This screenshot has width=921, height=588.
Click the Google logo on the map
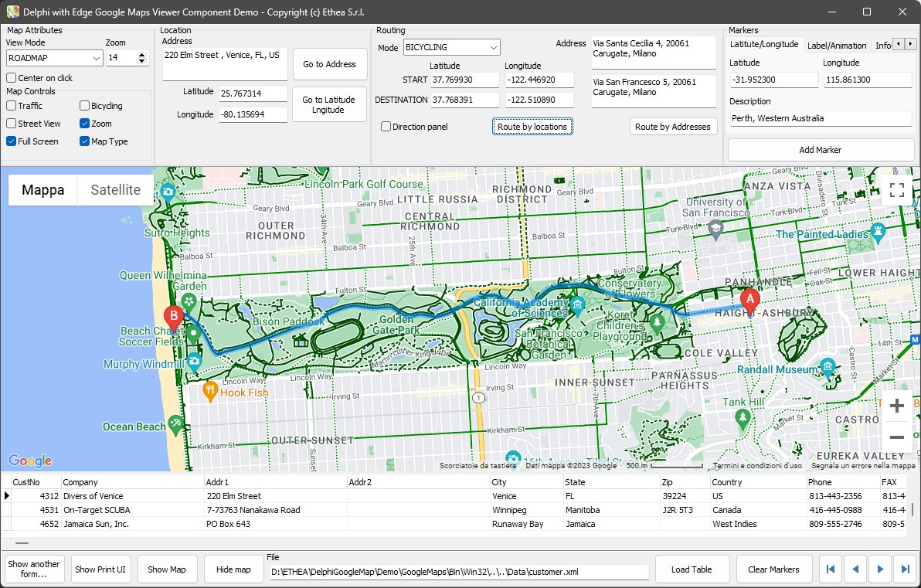30,461
